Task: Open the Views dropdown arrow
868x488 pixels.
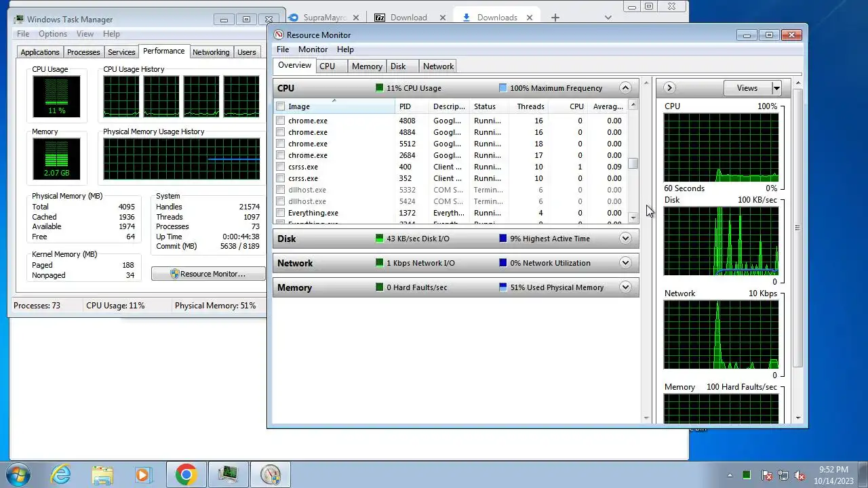Action: pyautogui.click(x=776, y=88)
